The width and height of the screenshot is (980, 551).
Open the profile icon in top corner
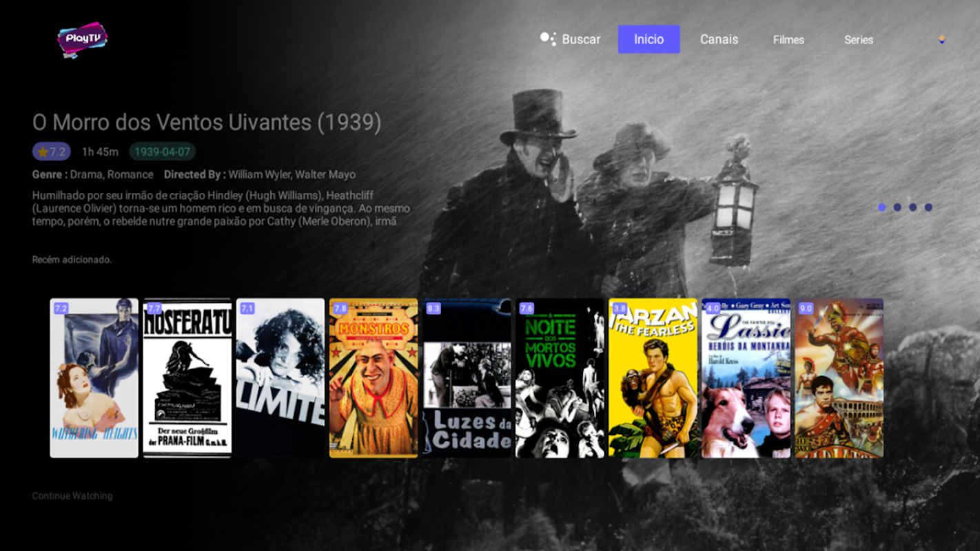[941, 39]
